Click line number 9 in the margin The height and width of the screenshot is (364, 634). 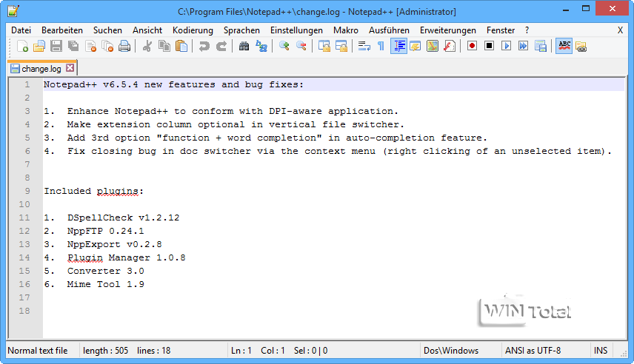[x=27, y=191]
